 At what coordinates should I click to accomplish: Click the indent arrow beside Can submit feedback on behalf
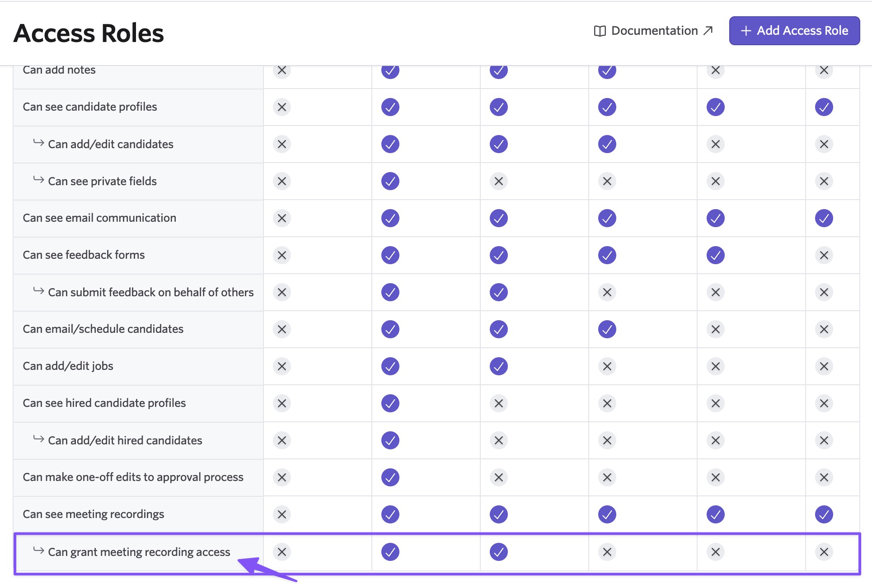38,291
